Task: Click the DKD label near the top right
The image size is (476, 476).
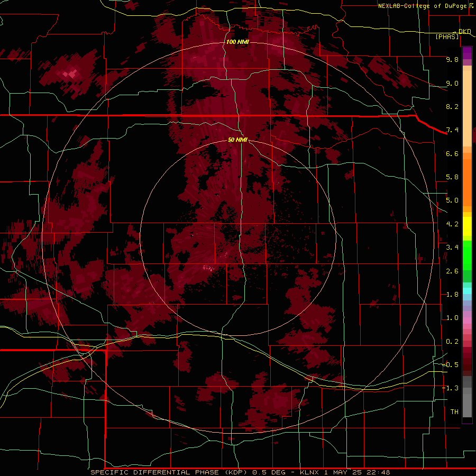Action: [x=465, y=31]
